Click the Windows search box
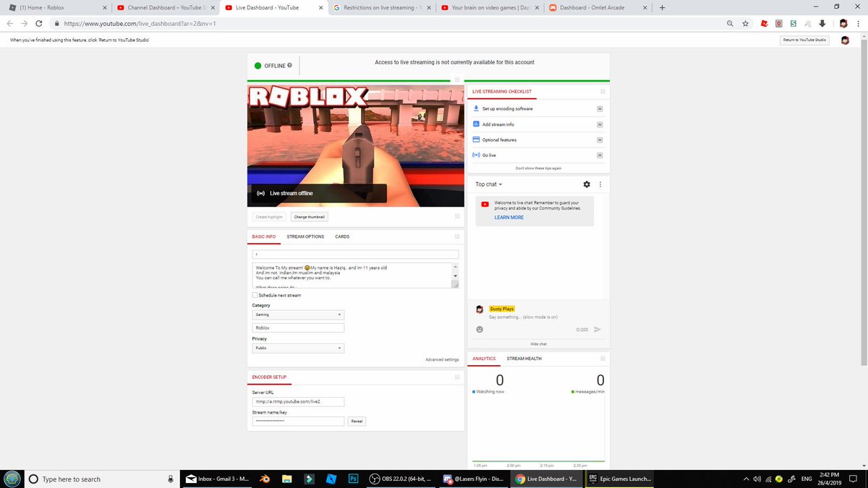 point(101,479)
